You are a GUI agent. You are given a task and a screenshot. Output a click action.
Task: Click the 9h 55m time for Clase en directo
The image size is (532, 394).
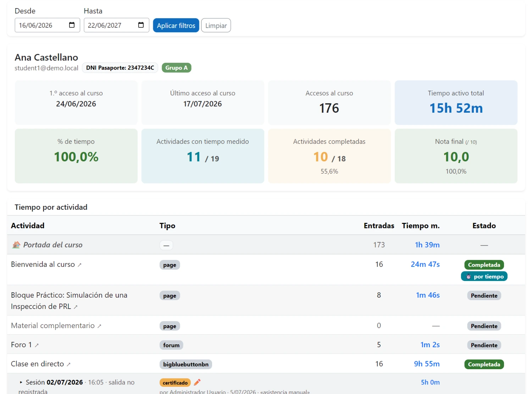[427, 364]
